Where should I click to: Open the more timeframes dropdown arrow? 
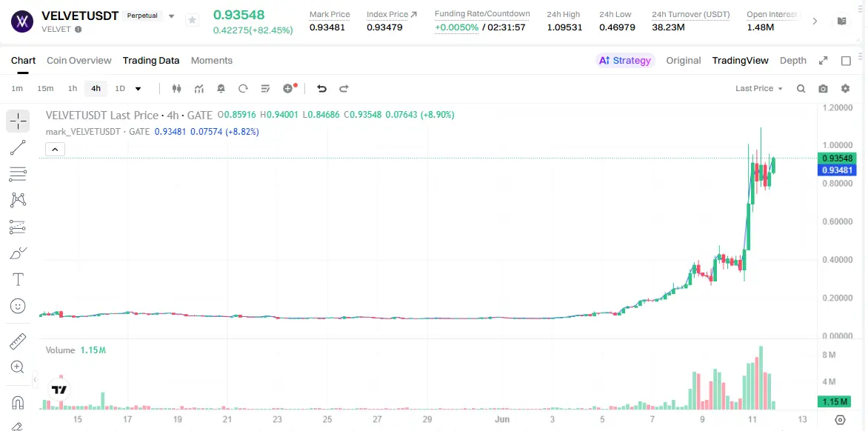tap(138, 89)
